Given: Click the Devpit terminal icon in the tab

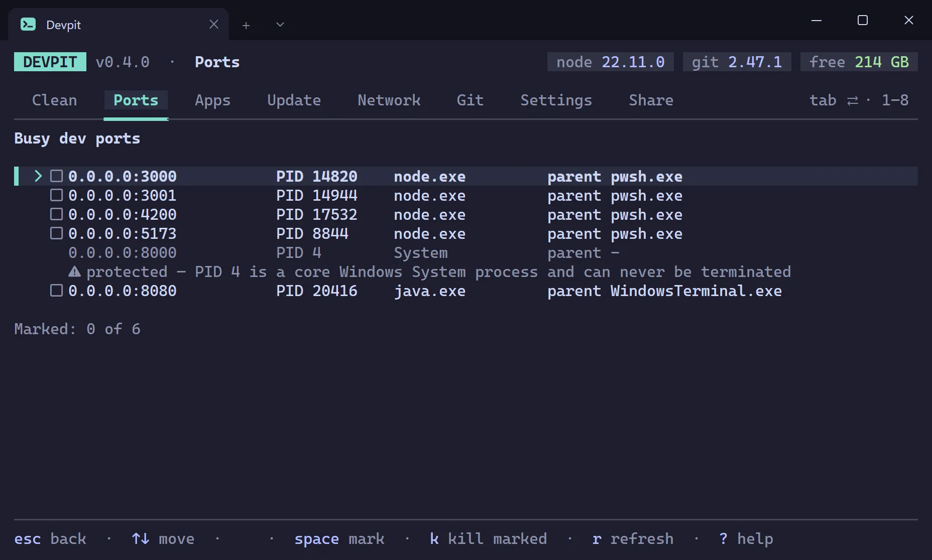Looking at the screenshot, I should (x=28, y=24).
